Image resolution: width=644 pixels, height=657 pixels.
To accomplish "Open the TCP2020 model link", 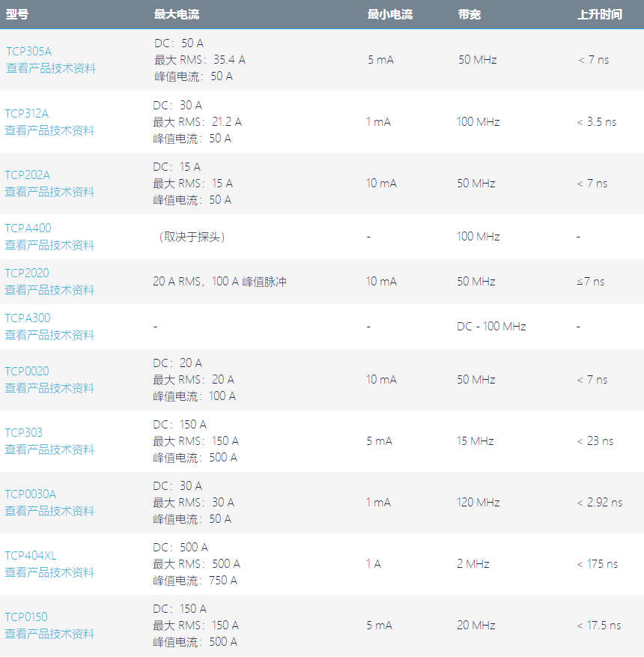I will coord(27,273).
